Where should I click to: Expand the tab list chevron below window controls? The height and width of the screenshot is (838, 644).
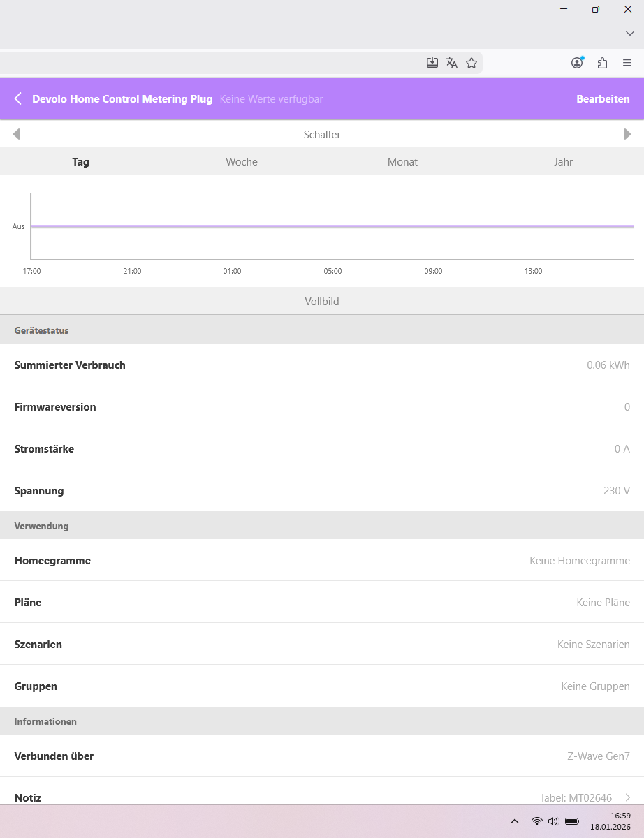tap(629, 34)
